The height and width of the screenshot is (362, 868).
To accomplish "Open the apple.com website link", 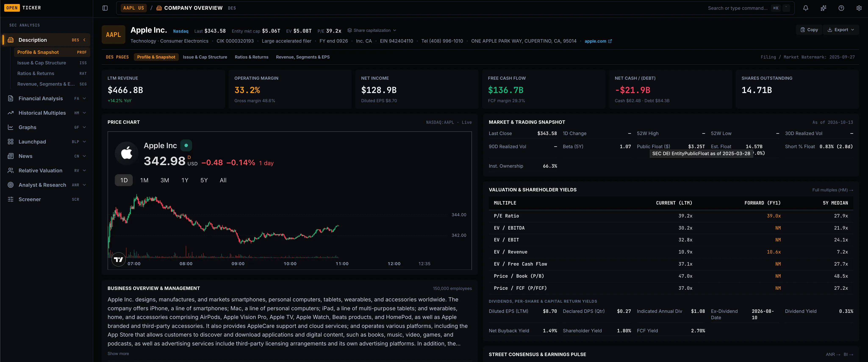I will pos(598,41).
